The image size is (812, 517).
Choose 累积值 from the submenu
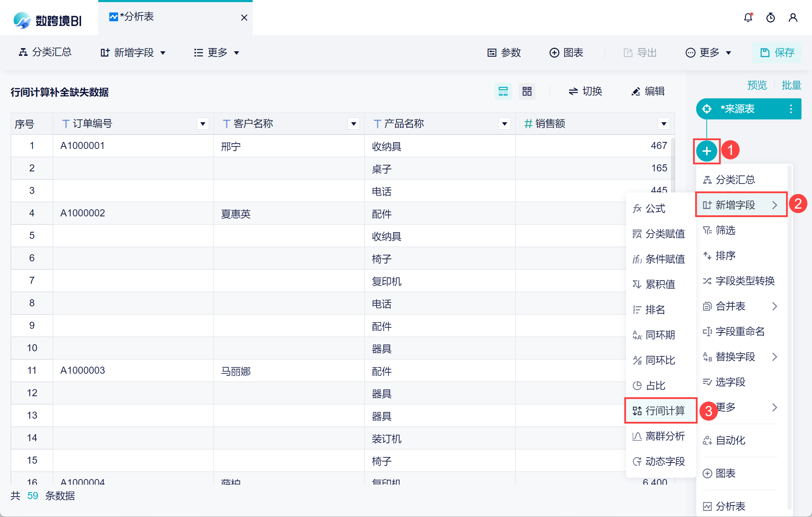660,284
